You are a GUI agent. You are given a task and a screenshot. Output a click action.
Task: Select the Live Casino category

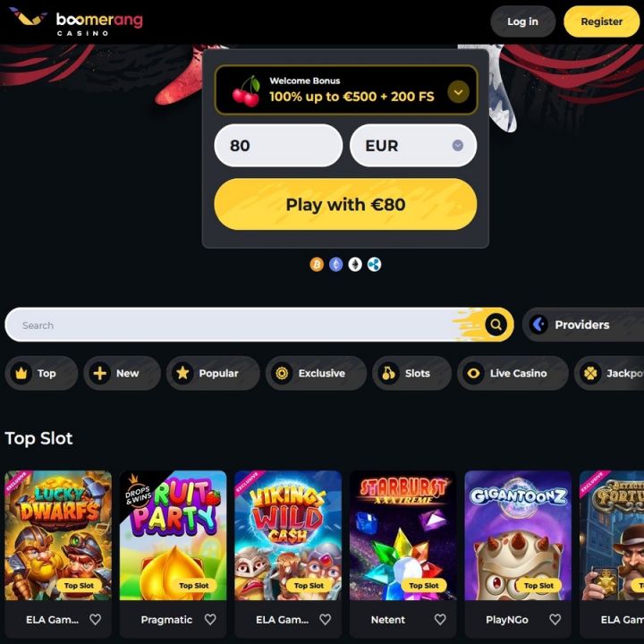513,373
